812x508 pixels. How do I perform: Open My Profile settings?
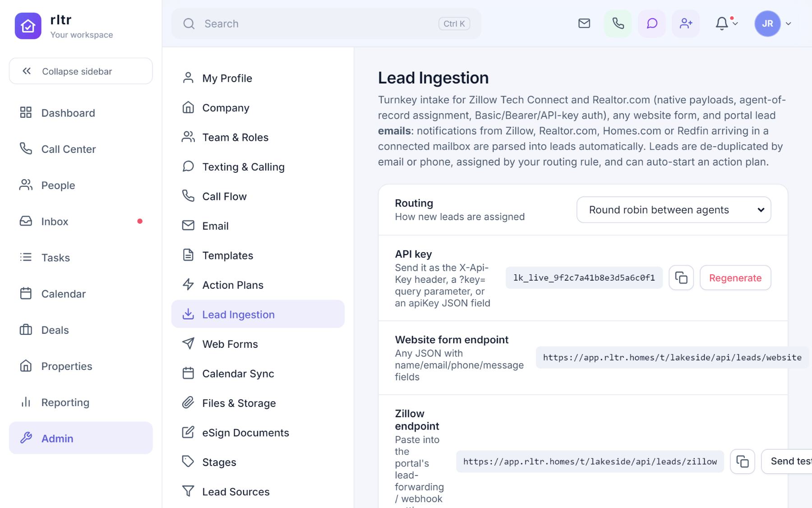coord(258,78)
